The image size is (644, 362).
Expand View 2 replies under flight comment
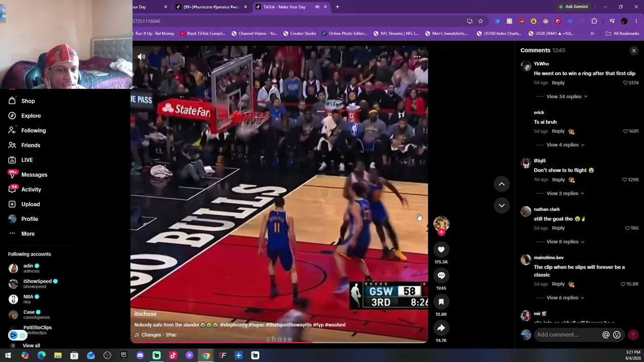coord(565,193)
